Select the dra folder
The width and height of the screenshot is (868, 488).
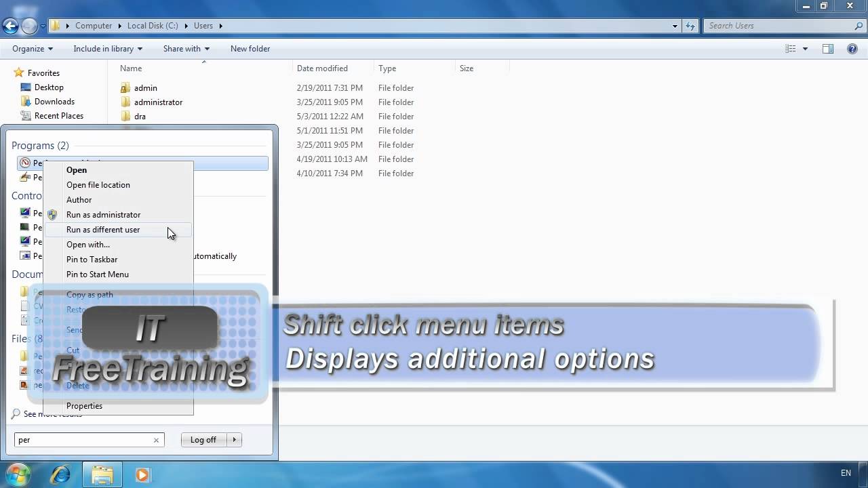click(x=140, y=117)
